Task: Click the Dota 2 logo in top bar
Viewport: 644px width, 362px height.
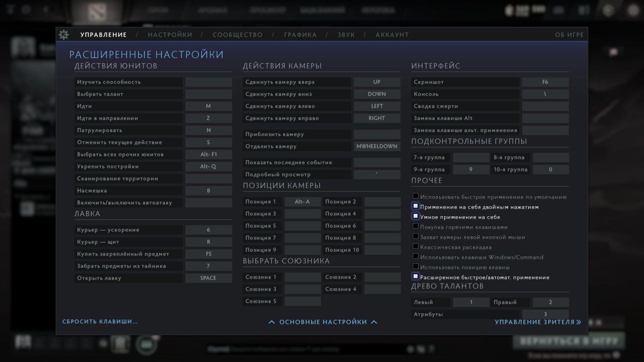Action: (100, 11)
